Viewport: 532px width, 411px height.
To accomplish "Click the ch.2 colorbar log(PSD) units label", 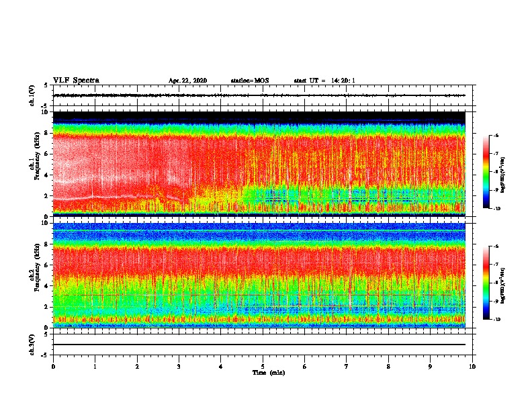I will pyautogui.click(x=503, y=285).
